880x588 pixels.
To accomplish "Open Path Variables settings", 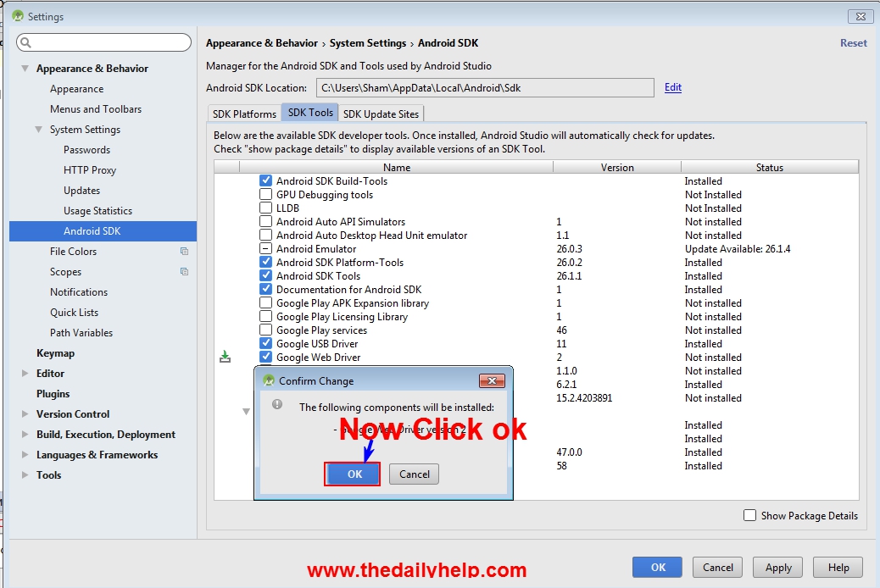I will point(81,333).
